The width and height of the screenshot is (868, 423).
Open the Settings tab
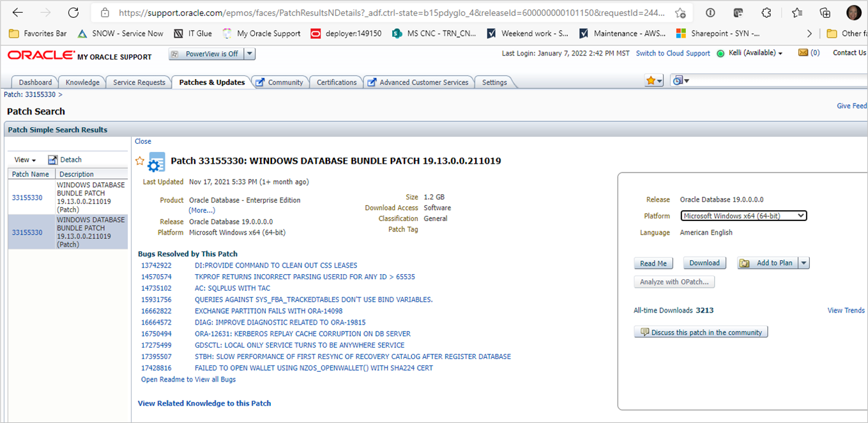pos(494,82)
